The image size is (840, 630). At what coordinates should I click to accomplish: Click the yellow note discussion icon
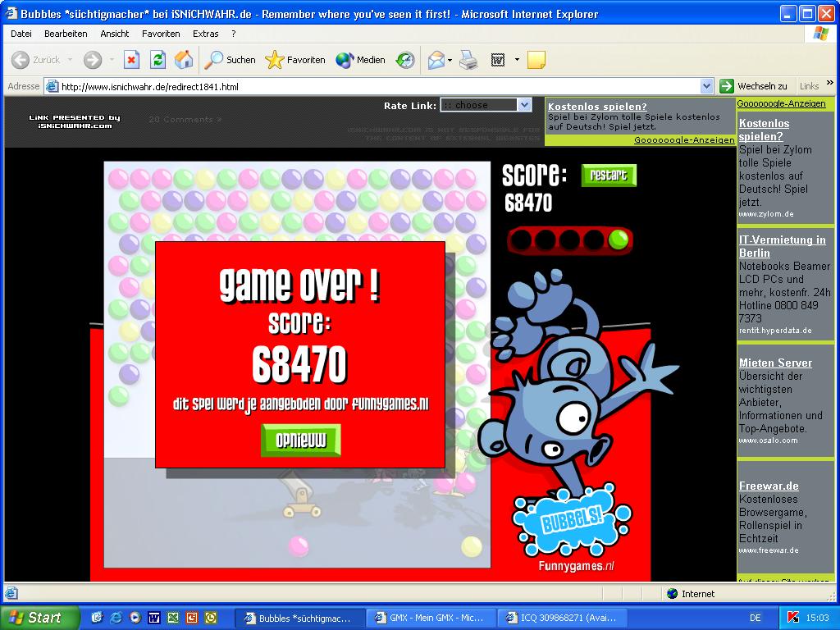[536, 60]
